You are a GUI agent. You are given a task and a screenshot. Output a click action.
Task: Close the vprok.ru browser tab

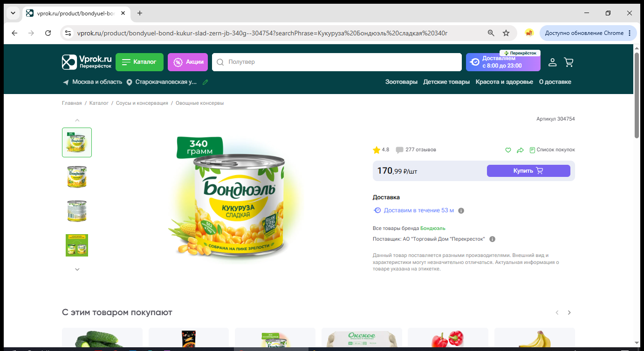[123, 13]
